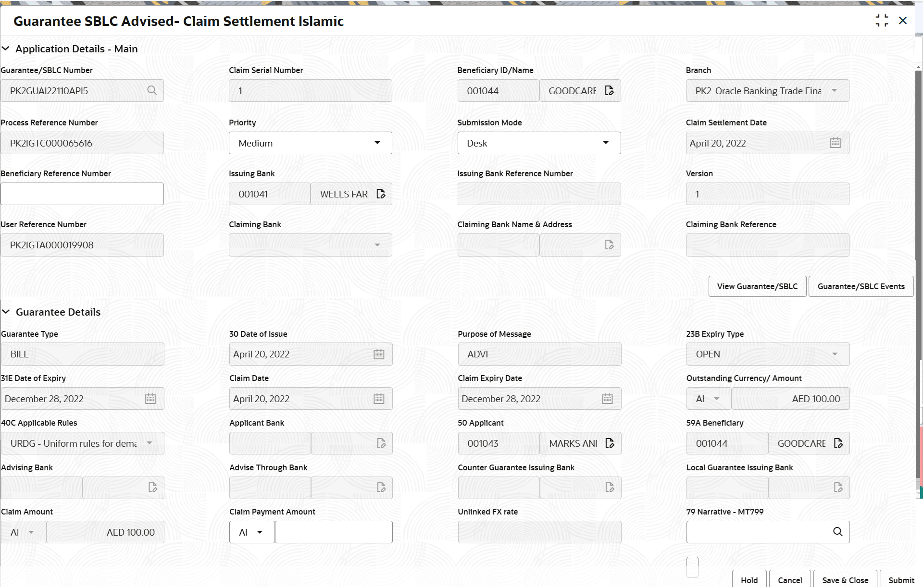Click Beneficiary Reference Number input field
Screen dimensions: 923x588
point(82,194)
